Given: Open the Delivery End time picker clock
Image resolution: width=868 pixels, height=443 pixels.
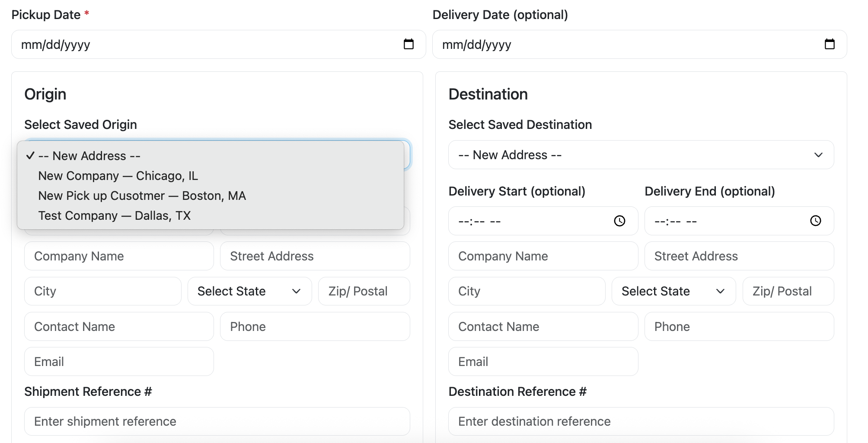Looking at the screenshot, I should point(816,221).
